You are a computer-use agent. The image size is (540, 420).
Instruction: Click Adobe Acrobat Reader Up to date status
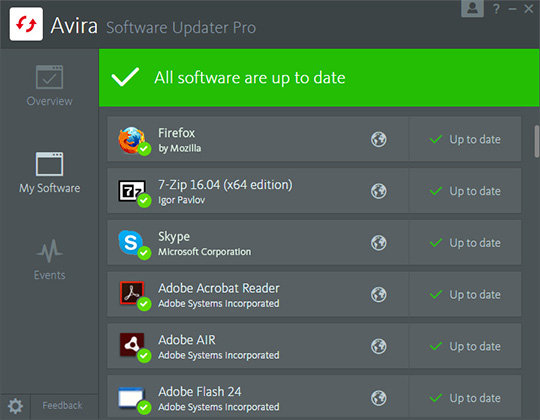(465, 295)
